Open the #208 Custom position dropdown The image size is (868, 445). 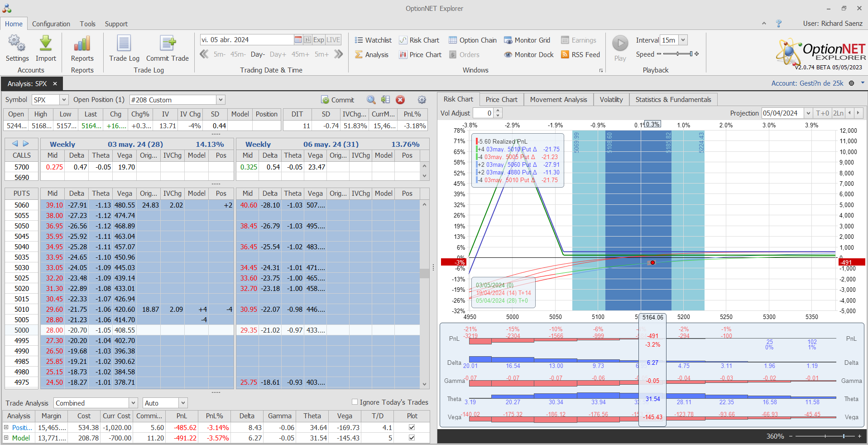(221, 100)
